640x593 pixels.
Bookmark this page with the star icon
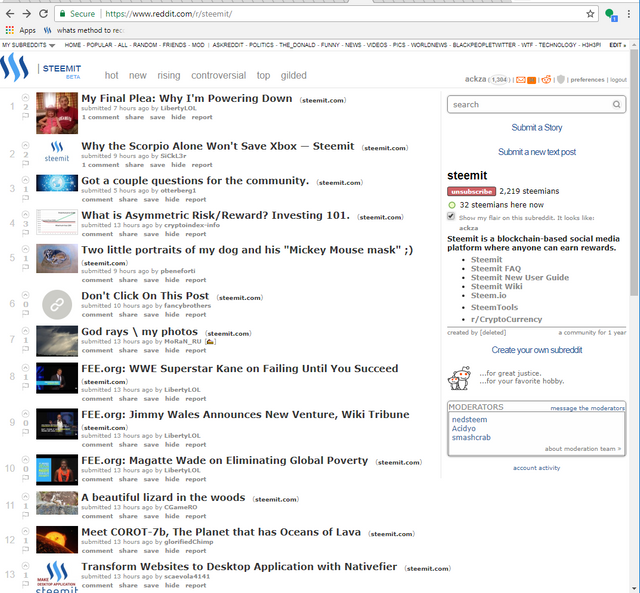(x=590, y=14)
